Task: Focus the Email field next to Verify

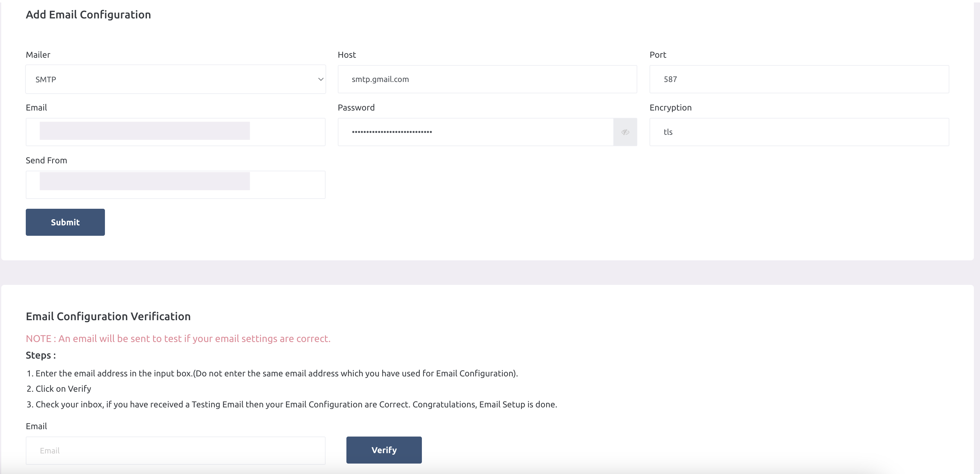Action: [x=175, y=450]
